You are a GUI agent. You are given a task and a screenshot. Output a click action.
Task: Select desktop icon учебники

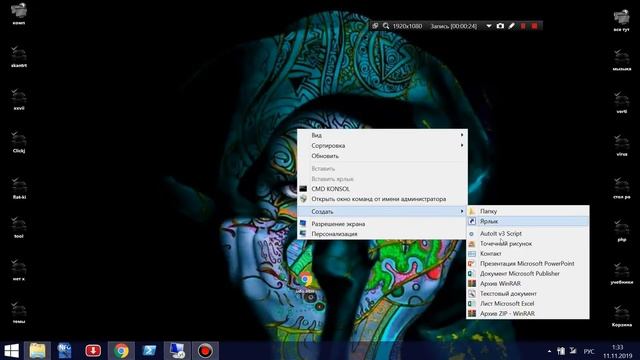pos(622,273)
